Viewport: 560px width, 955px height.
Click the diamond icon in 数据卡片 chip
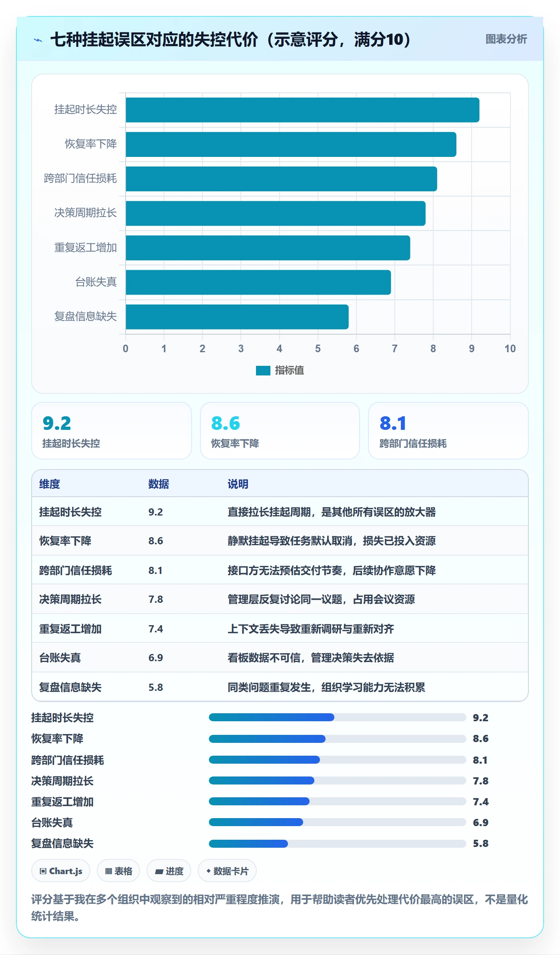[x=208, y=871]
